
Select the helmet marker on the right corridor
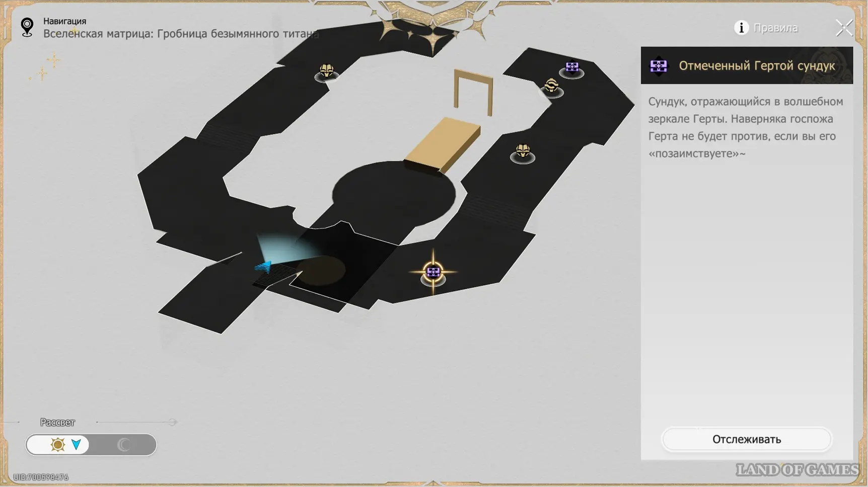[x=523, y=151]
